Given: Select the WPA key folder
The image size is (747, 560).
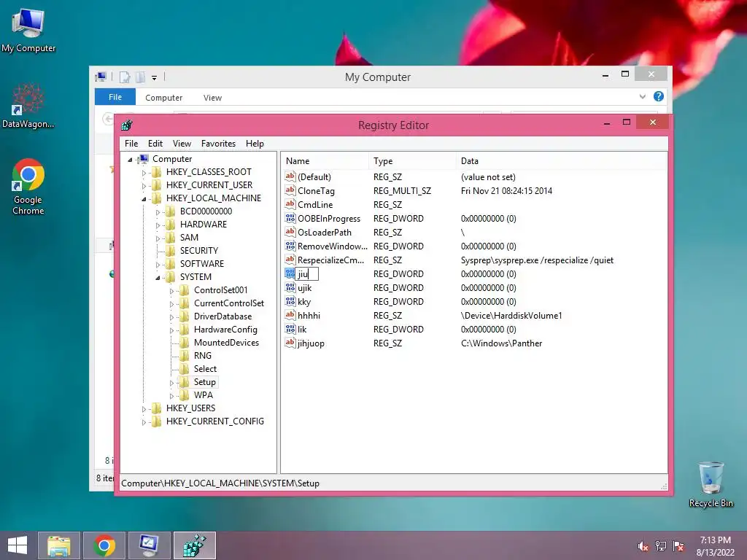Looking at the screenshot, I should (184, 394).
